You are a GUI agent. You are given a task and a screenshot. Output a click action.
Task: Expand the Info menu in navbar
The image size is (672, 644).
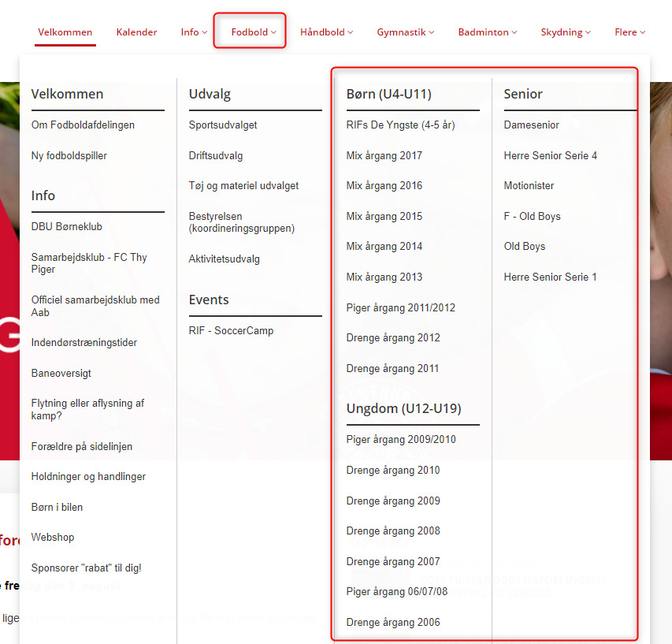click(x=193, y=32)
